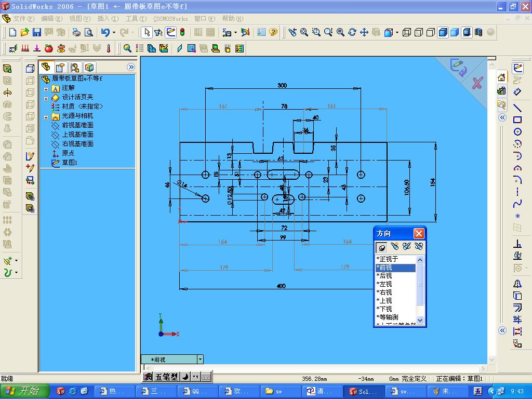This screenshot has width=532, height=399.
Task: Switch to the ConfigurationManager tab
Action: coord(75,67)
